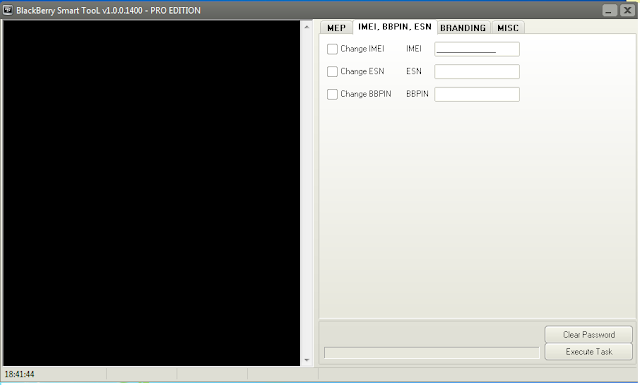Open the MISC tab
The width and height of the screenshot is (640, 385).
(508, 27)
